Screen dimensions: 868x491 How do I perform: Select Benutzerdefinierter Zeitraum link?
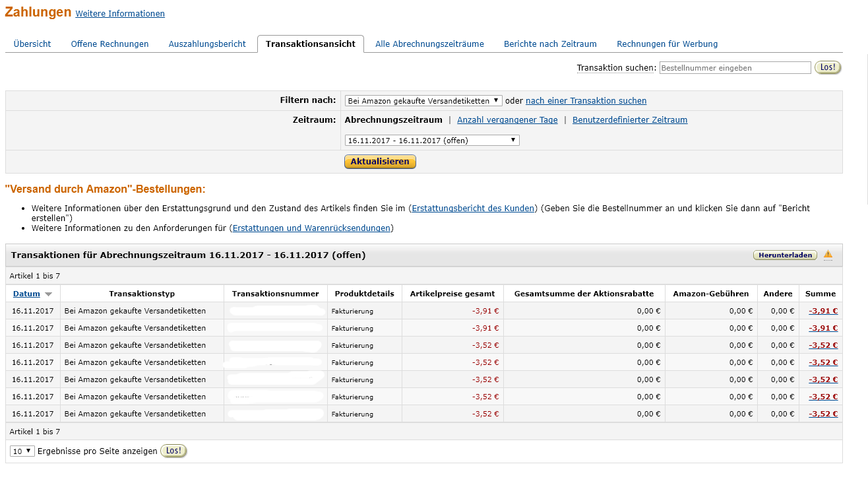coord(630,120)
